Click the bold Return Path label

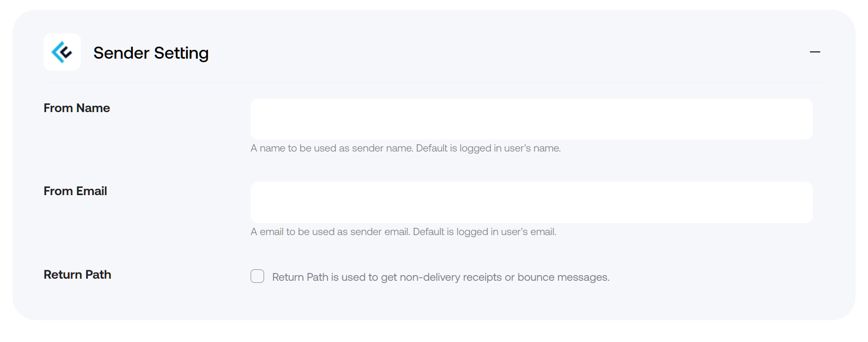click(x=77, y=275)
